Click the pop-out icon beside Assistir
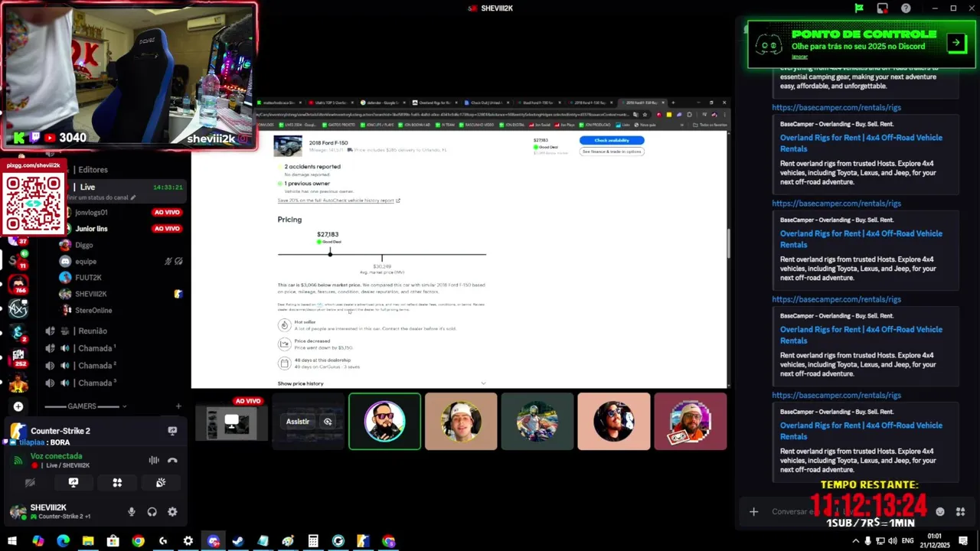980x551 pixels. [328, 422]
